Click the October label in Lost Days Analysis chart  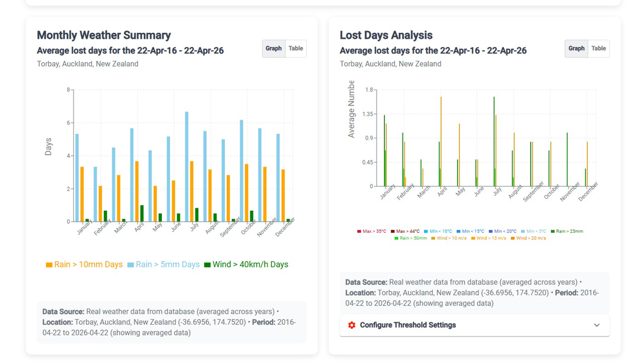pos(551,191)
